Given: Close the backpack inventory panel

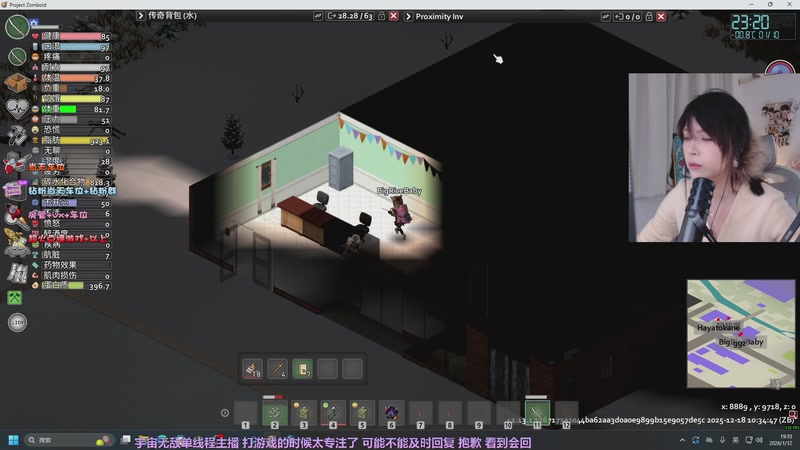Looking at the screenshot, I should point(393,16).
